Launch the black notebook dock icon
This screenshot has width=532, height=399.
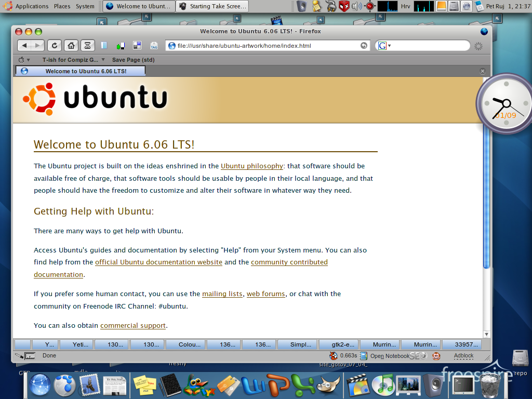[169, 385]
